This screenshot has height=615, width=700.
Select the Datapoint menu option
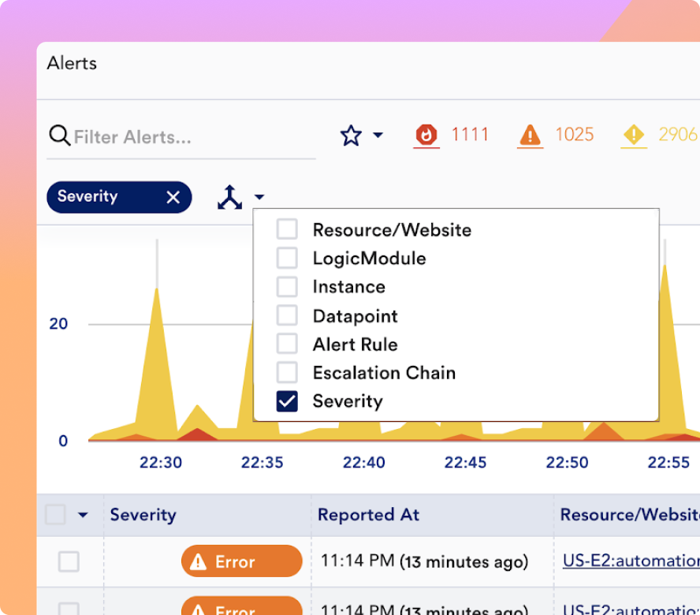355,316
